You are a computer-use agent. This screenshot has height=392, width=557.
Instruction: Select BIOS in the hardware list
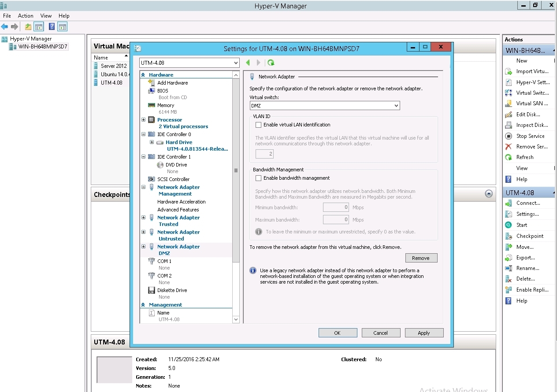point(163,91)
